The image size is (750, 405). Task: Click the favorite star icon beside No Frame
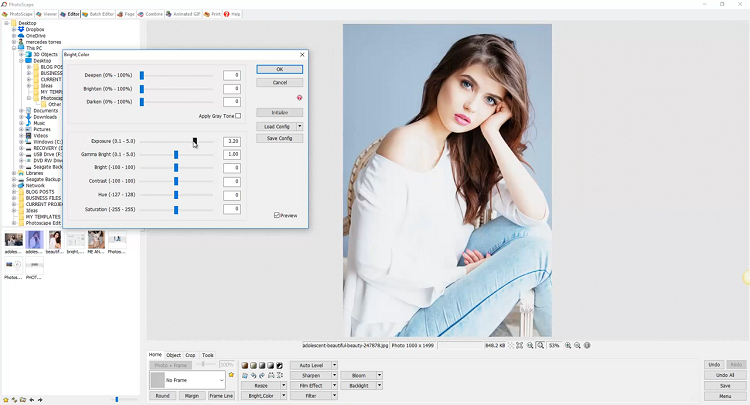coord(232,375)
